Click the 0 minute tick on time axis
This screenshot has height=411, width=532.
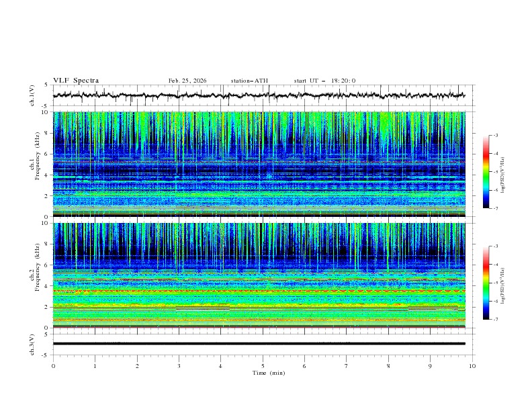tap(53, 366)
